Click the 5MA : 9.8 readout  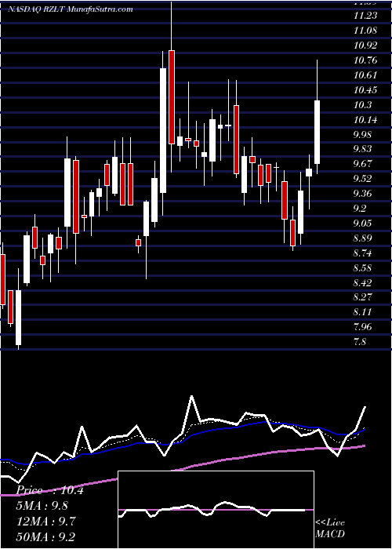[x=42, y=506]
